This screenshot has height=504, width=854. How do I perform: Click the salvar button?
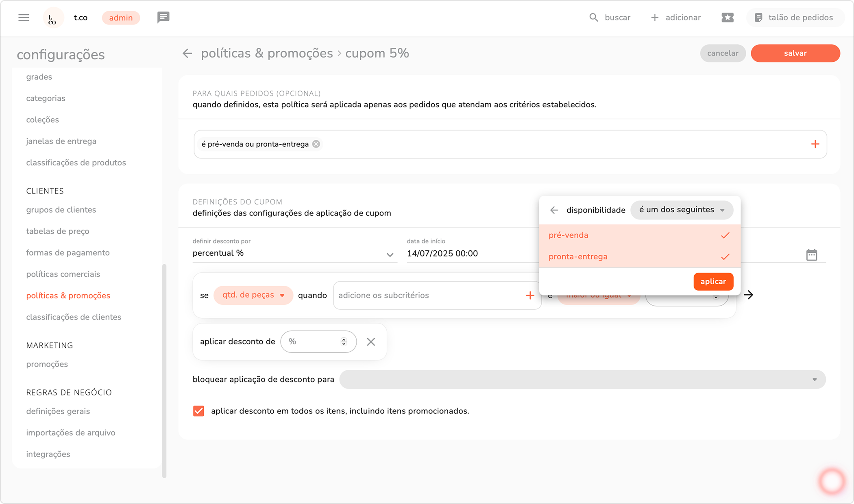(x=795, y=53)
